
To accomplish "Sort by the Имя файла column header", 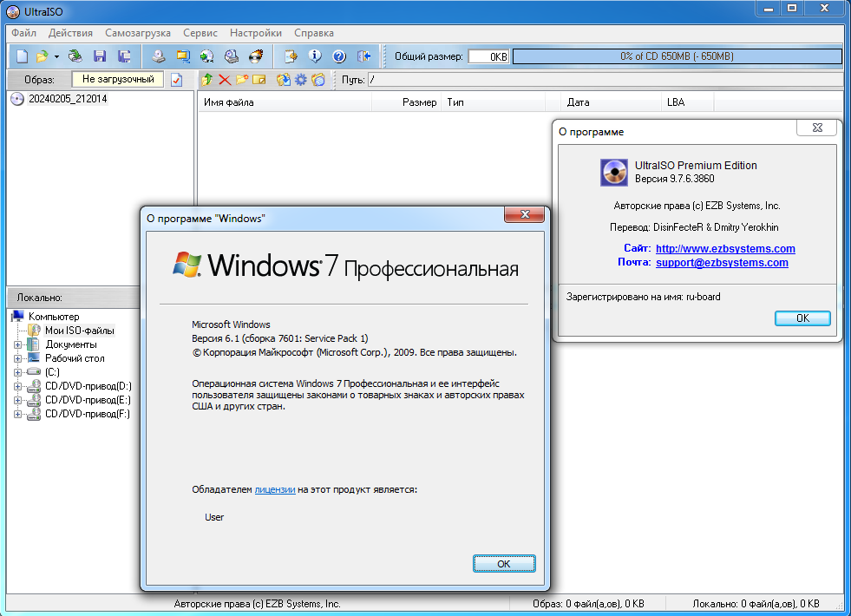I will (x=285, y=102).
